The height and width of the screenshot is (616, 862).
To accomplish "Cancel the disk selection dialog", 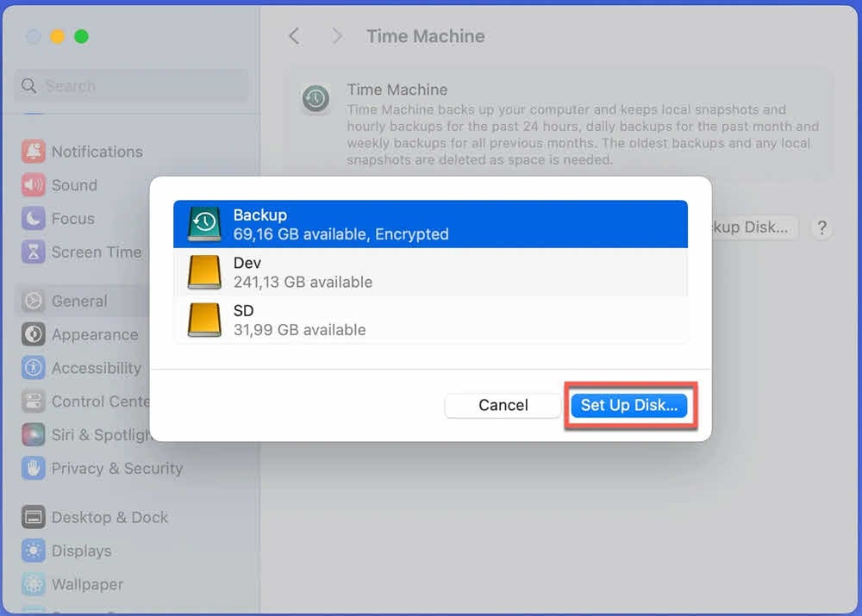I will [503, 405].
